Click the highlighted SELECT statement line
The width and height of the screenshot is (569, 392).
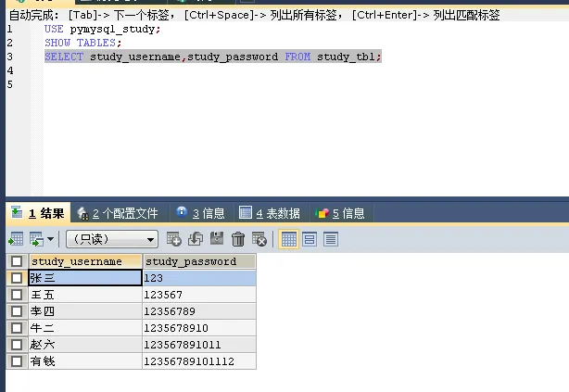tap(213, 57)
